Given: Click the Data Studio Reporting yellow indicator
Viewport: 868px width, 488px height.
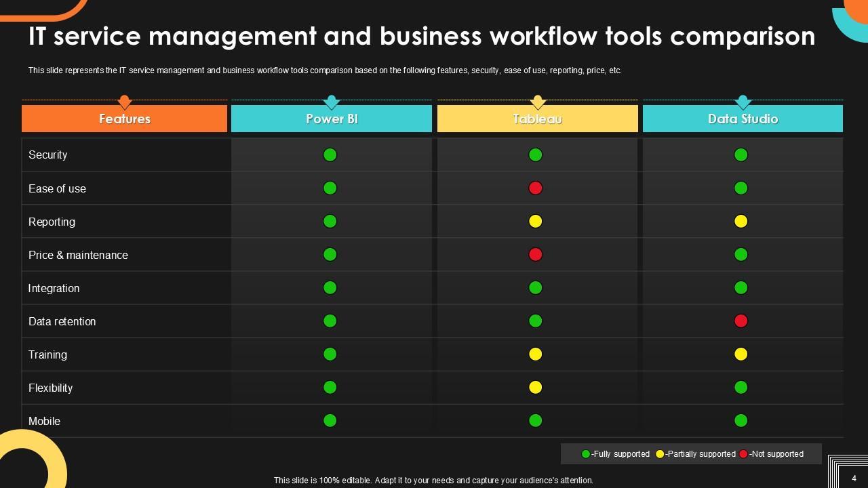Looking at the screenshot, I should [741, 222].
